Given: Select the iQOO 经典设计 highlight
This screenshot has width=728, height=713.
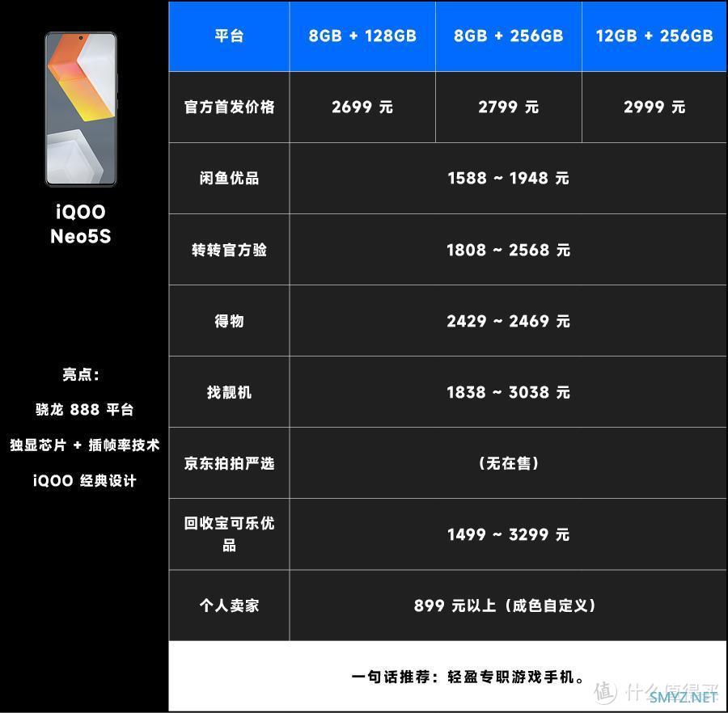Looking at the screenshot, I should tap(84, 481).
